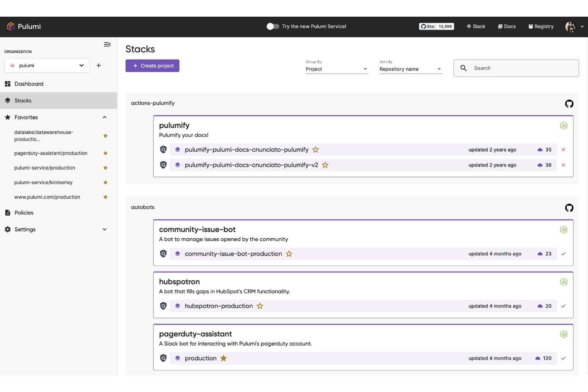This screenshot has height=392, width=588.
Task: Unfavorite datalake/datawarehouse star in sidebar
Action: pyautogui.click(x=105, y=136)
